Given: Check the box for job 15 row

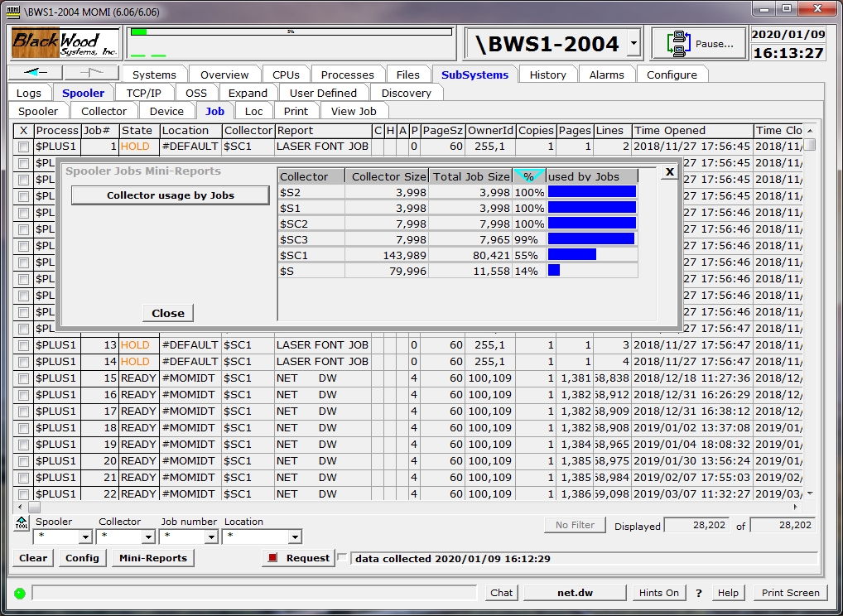Looking at the screenshot, I should tap(23, 378).
